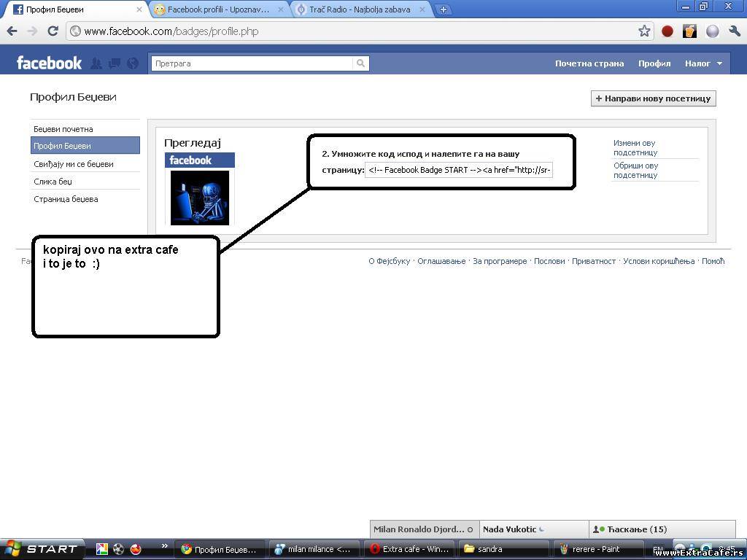Click Обриши ову подсетницу link
The image size is (747, 560).
click(635, 171)
